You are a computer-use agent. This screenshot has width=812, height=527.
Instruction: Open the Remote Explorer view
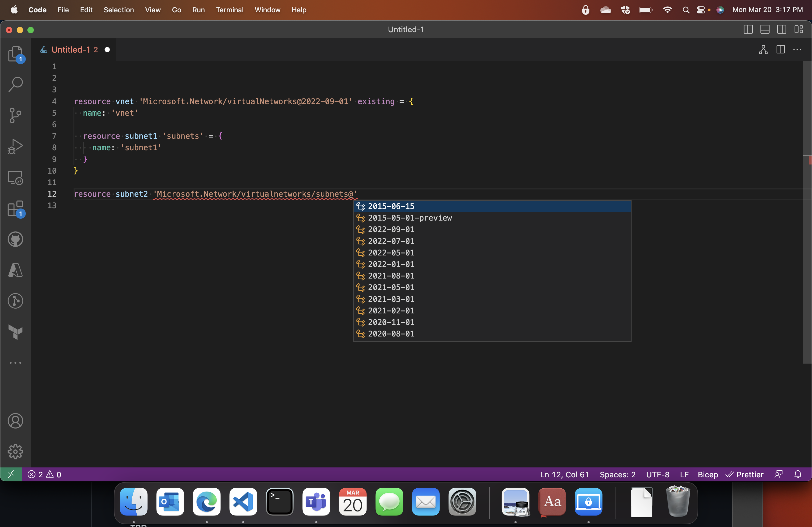pos(15,178)
